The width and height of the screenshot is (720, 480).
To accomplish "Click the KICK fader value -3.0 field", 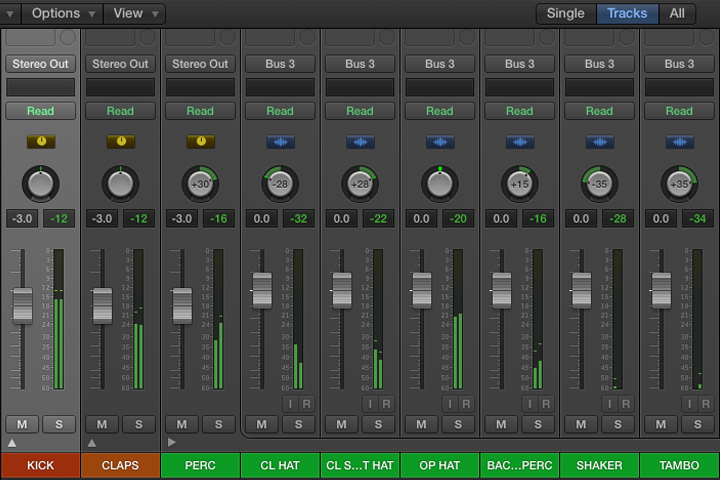I will pos(22,219).
